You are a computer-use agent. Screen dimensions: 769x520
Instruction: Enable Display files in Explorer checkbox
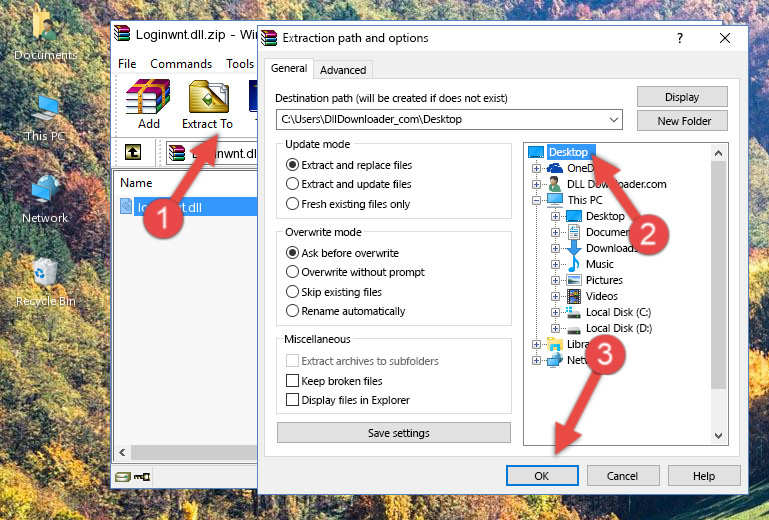(292, 400)
